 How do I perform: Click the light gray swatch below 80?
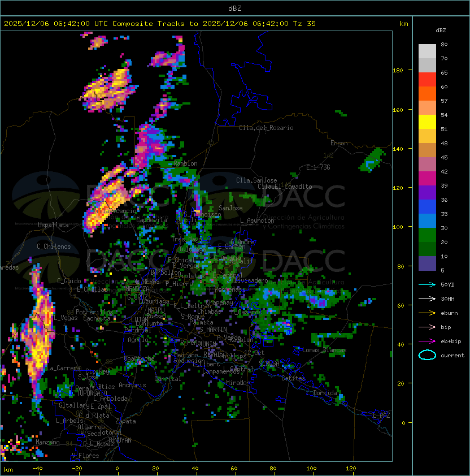[427, 51]
